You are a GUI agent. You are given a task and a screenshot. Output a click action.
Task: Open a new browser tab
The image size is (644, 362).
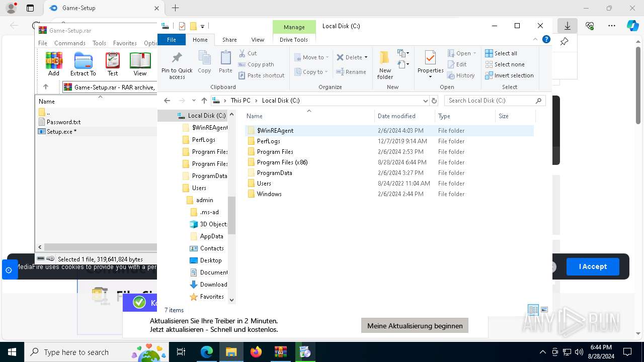[x=175, y=8]
